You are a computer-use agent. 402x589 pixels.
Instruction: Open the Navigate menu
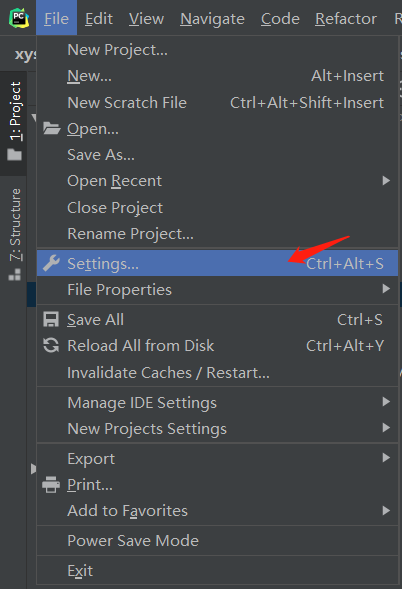coord(212,18)
